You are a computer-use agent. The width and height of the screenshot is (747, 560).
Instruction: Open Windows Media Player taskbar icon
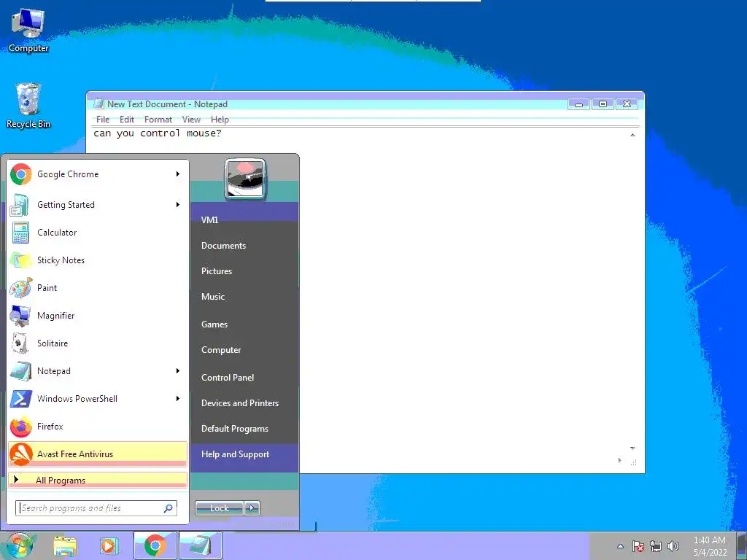[x=109, y=546]
